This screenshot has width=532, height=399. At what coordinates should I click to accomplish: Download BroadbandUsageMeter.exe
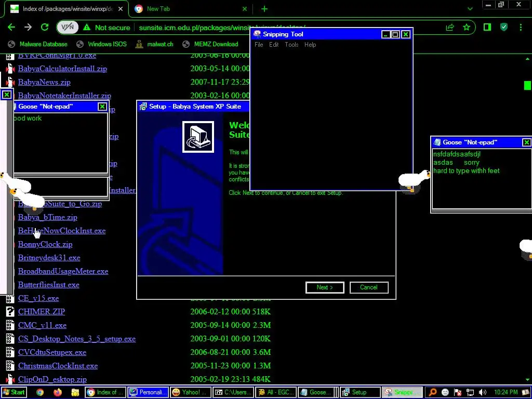click(63, 271)
